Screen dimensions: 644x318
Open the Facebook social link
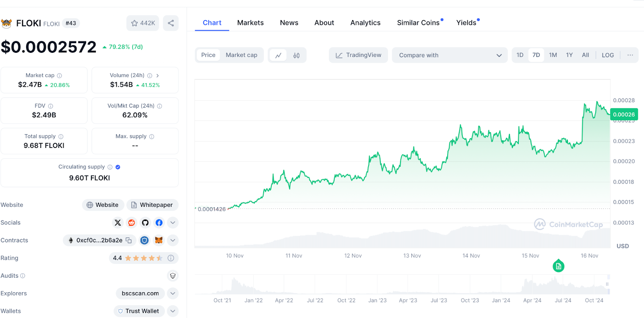pyautogui.click(x=159, y=222)
